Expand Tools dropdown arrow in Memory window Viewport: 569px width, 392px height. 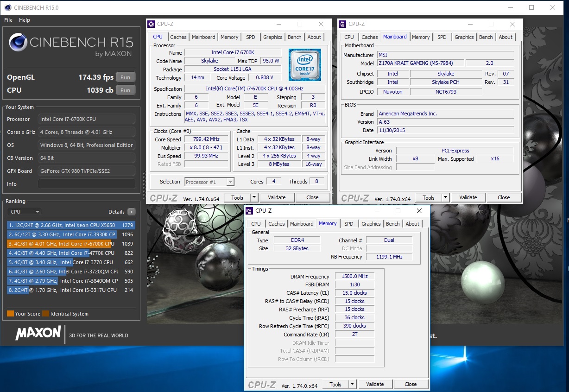(x=352, y=384)
